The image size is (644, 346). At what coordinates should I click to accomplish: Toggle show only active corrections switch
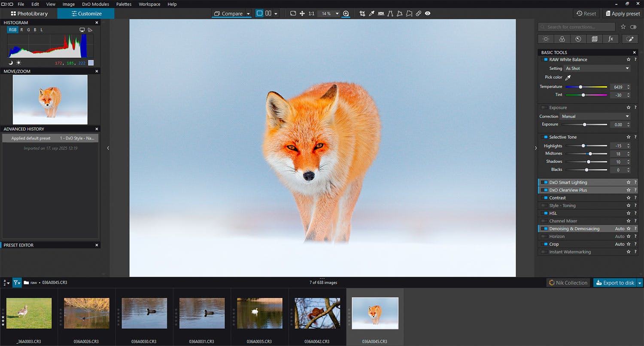click(x=633, y=27)
